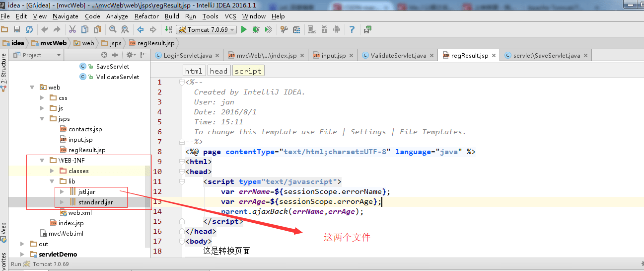Switch to the ValidateServlet.java tab
This screenshot has height=271, width=644.
point(398,55)
